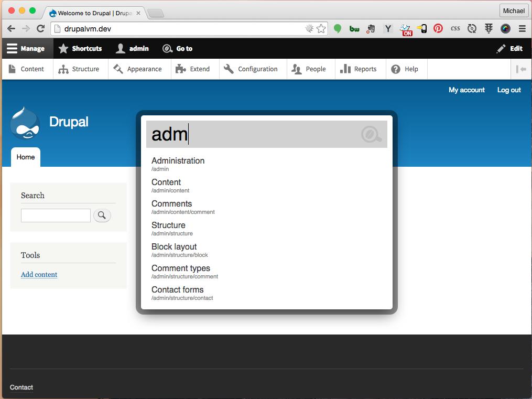Image resolution: width=532 pixels, height=399 pixels.
Task: Click the magnifier icon in Go to box
Action: click(371, 134)
